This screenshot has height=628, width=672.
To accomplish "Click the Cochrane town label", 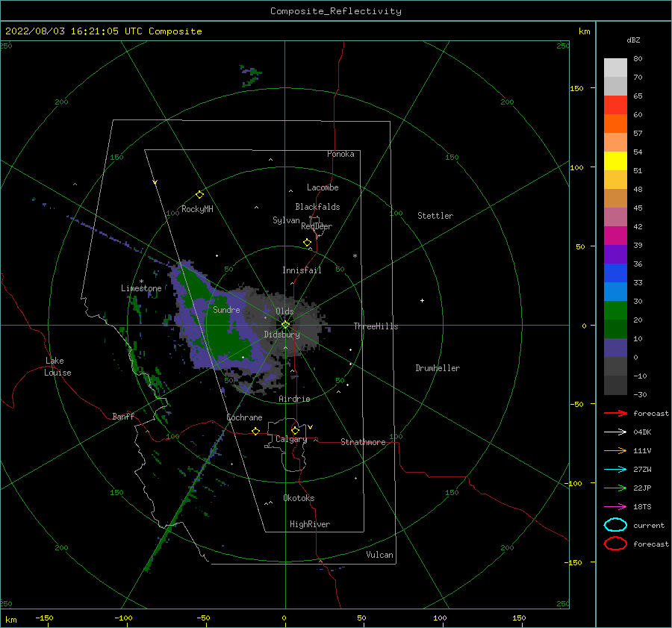I will click(x=244, y=417).
